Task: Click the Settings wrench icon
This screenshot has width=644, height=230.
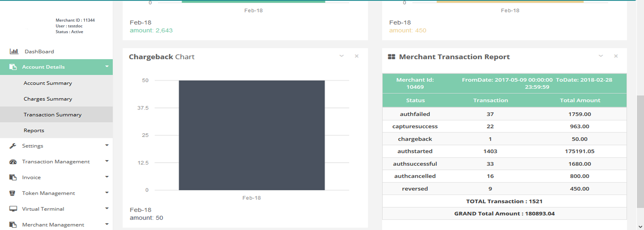Action: tap(13, 146)
